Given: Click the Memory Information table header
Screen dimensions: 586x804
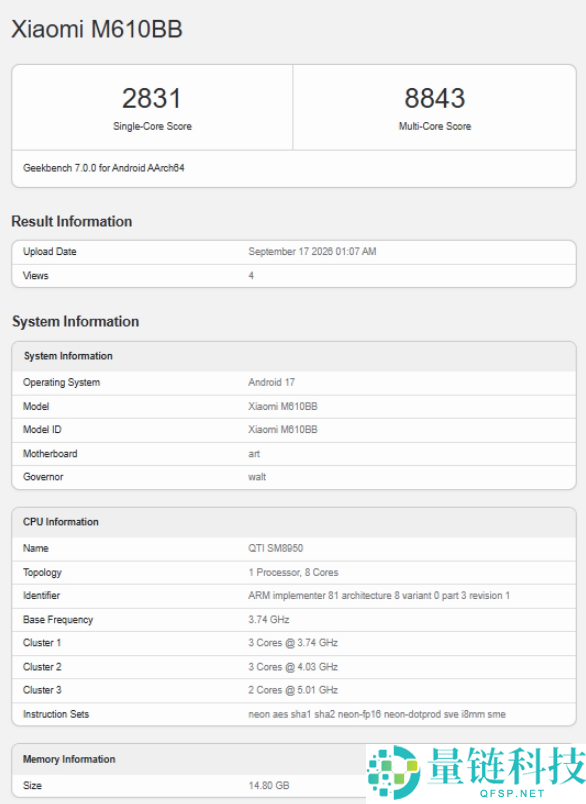Looking at the screenshot, I should (294, 759).
